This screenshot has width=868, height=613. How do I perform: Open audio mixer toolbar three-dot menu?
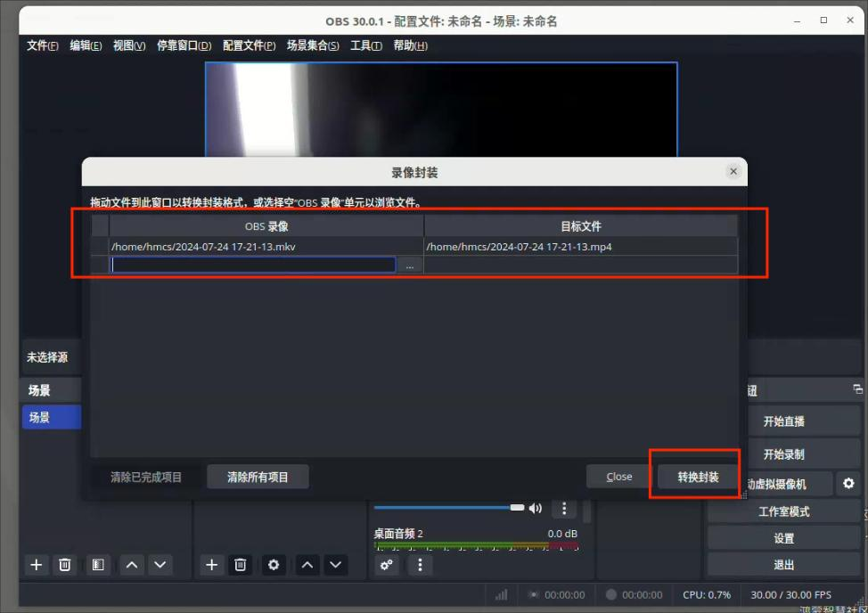[420, 565]
